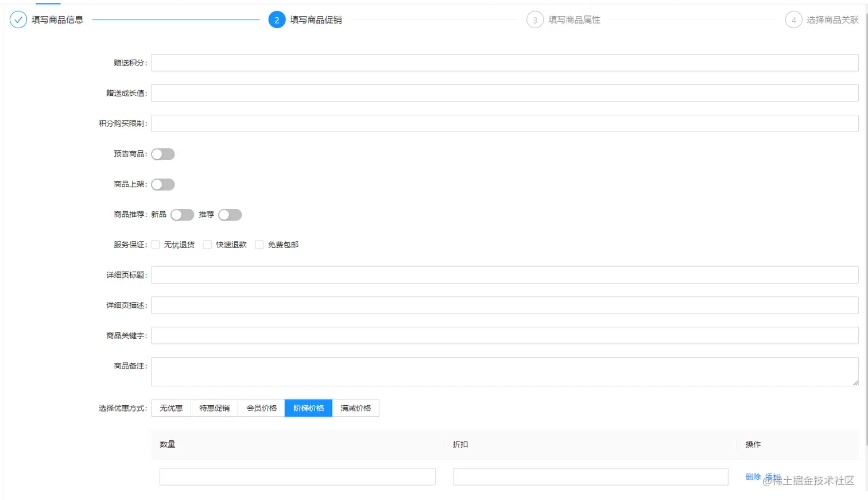868x500 pixels.
Task: Select the 特惠促销 option
Action: click(215, 408)
